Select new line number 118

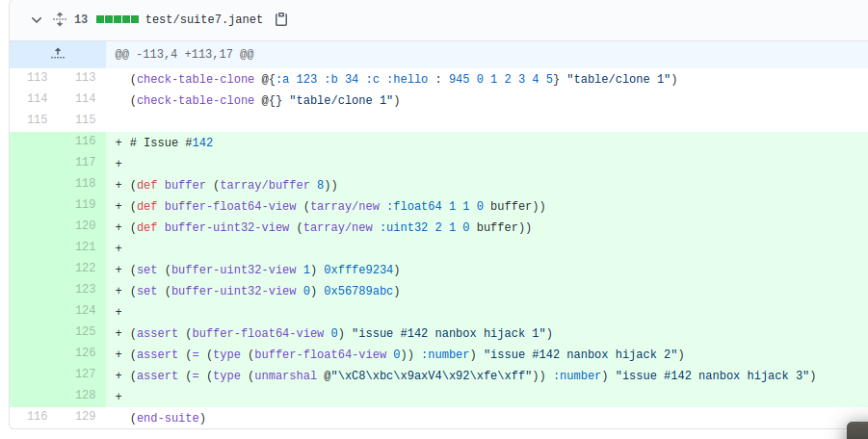coord(85,183)
